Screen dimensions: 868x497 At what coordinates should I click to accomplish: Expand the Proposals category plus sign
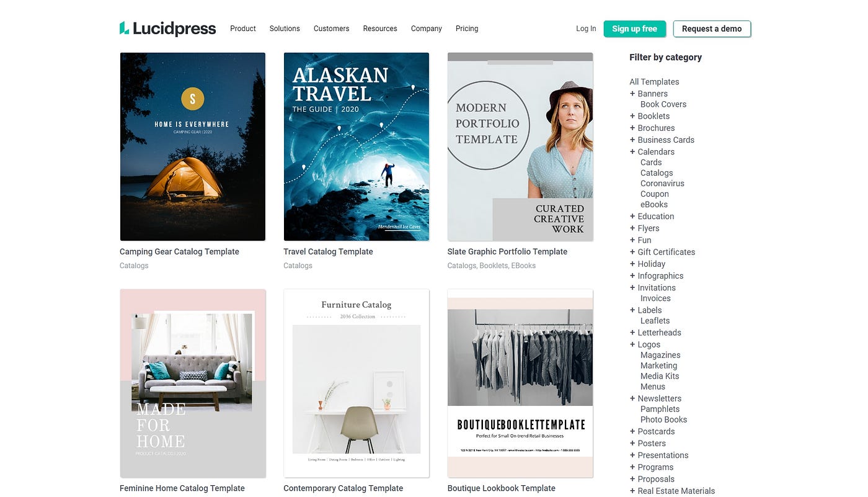[632, 478]
